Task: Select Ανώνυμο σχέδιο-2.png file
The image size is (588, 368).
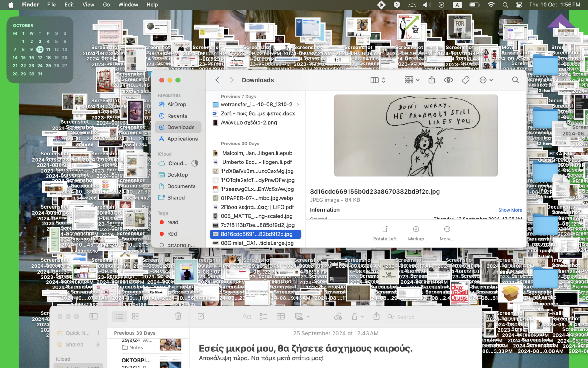Action: [x=255, y=122]
